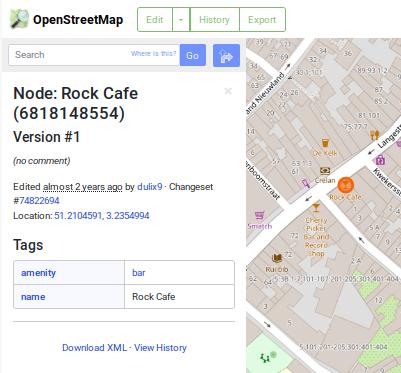Expand the Edit dropdown arrow
The height and width of the screenshot is (373, 401).
click(181, 20)
